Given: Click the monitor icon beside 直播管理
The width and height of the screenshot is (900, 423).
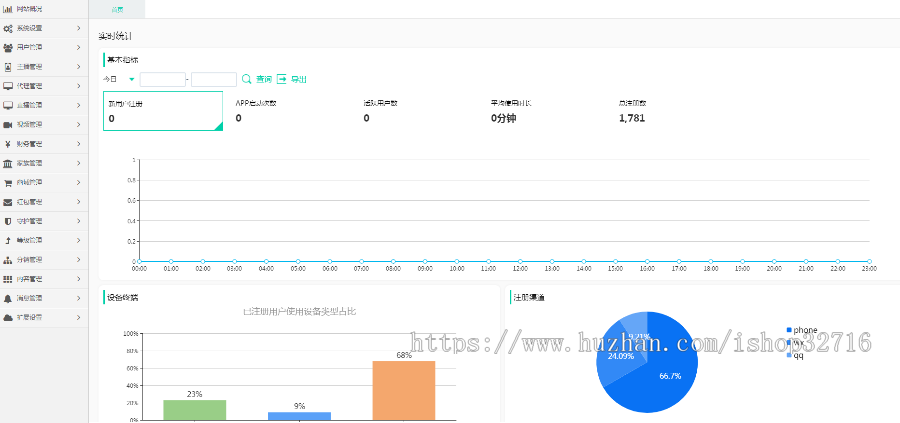Looking at the screenshot, I should click(x=8, y=106).
